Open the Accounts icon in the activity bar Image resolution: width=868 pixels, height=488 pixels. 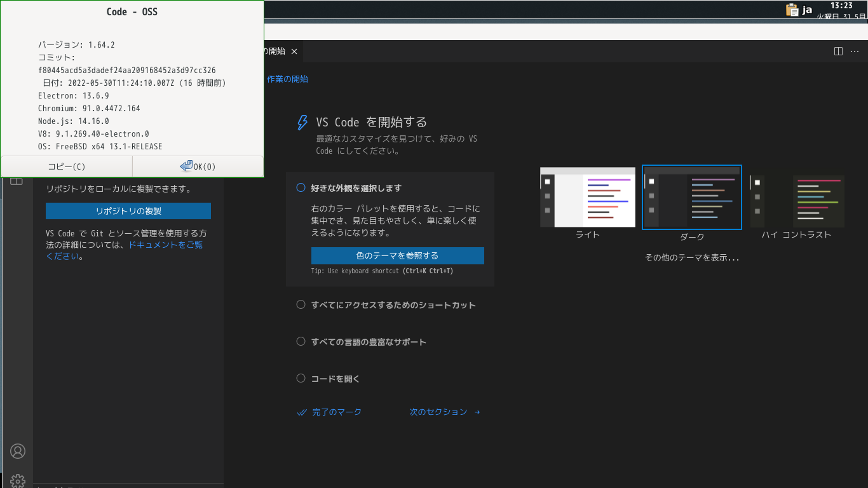point(18,451)
